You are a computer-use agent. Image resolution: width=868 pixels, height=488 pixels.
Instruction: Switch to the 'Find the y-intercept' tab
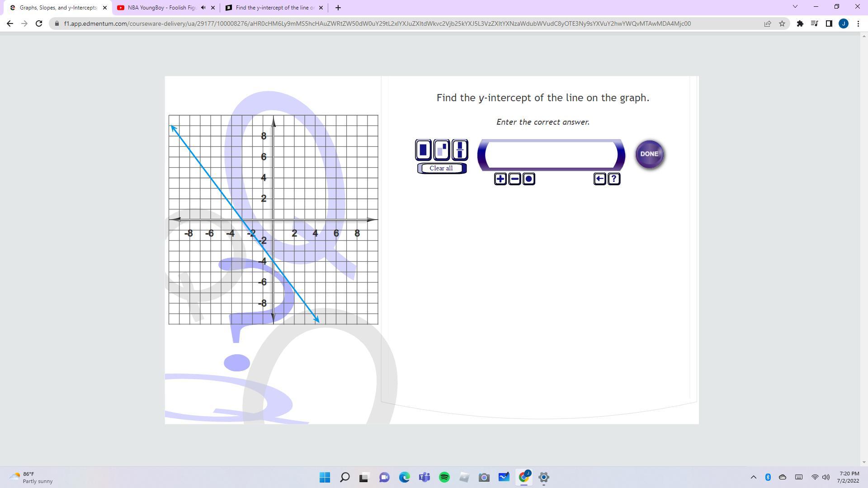pos(274,8)
